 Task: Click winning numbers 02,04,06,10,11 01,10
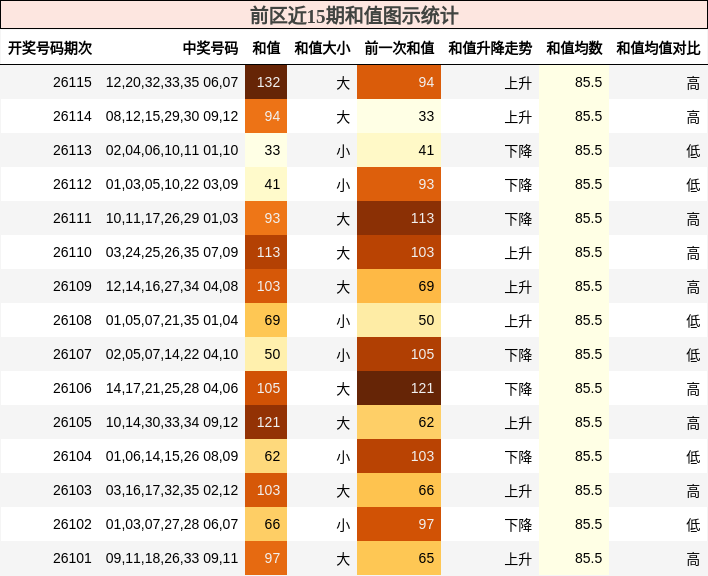tap(172, 150)
